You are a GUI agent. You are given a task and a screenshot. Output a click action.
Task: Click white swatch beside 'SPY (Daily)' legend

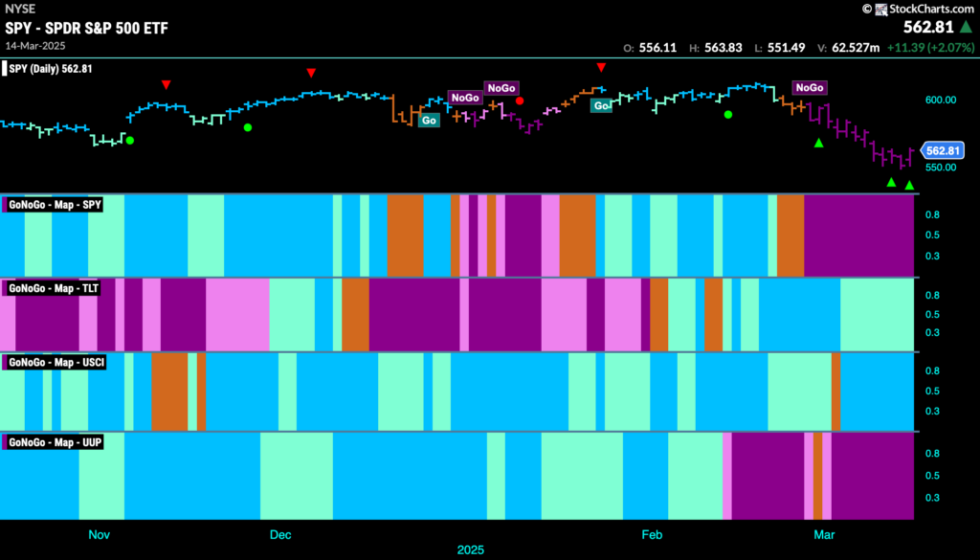(5, 69)
